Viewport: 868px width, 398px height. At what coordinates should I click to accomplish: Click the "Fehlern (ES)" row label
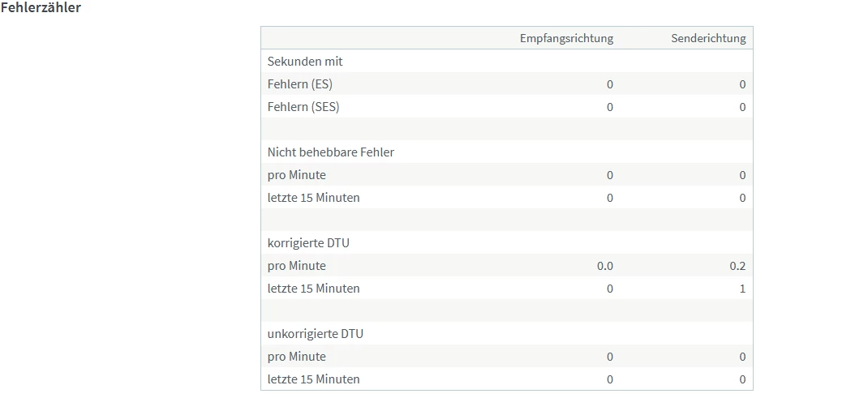300,83
